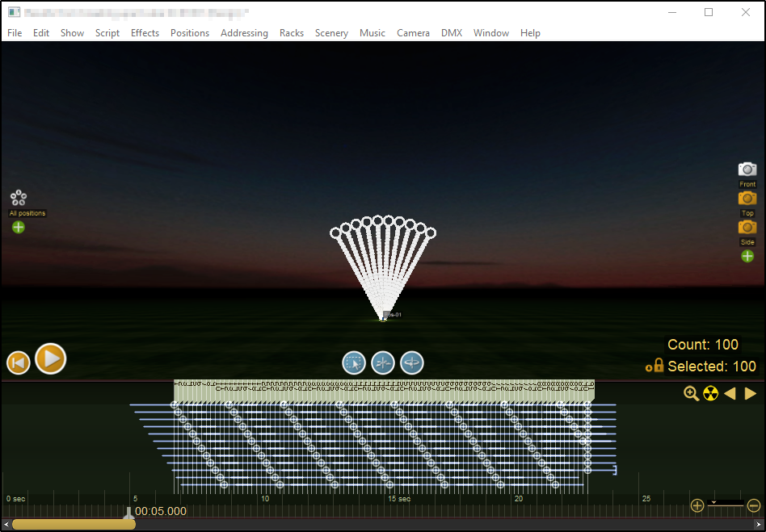766x532 pixels.
Task: Click the horizontal timeline scrollbar thumb
Action: point(74,525)
